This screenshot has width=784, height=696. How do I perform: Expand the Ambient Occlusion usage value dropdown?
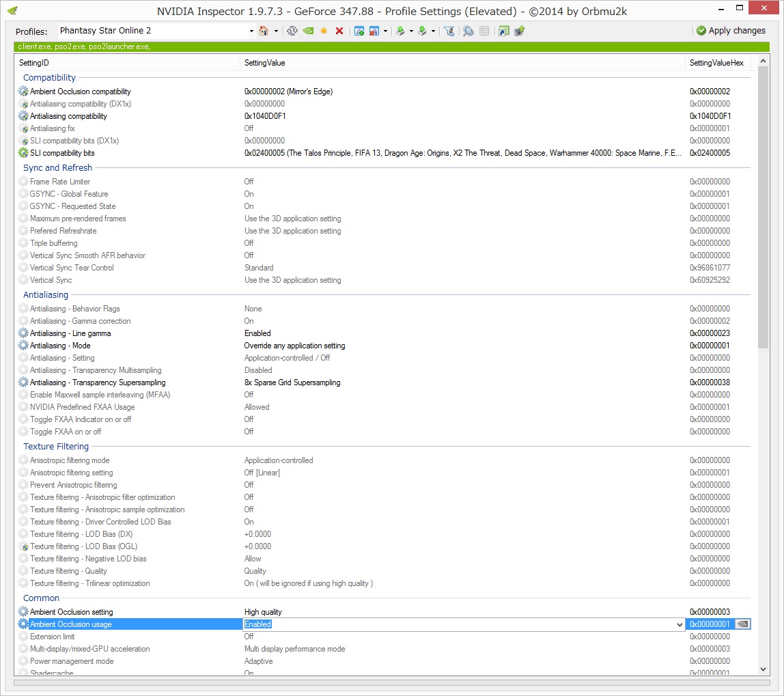(x=680, y=624)
